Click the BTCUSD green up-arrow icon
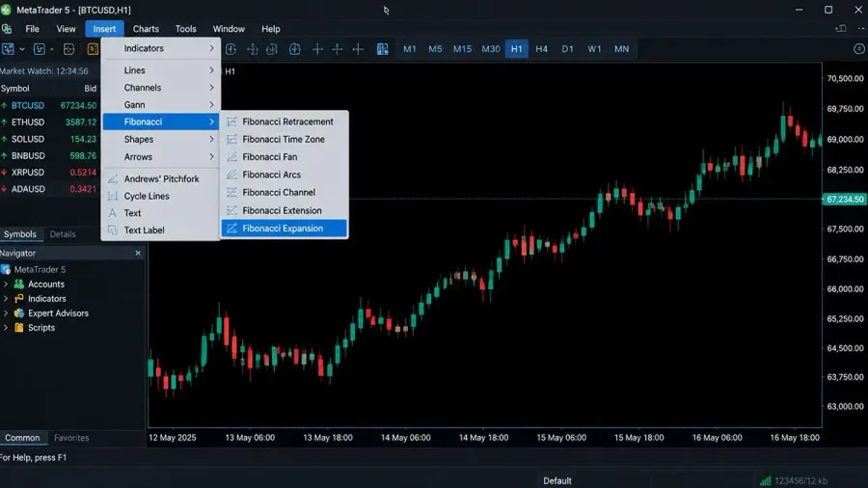Viewport: 868px width, 488px height. (x=5, y=105)
